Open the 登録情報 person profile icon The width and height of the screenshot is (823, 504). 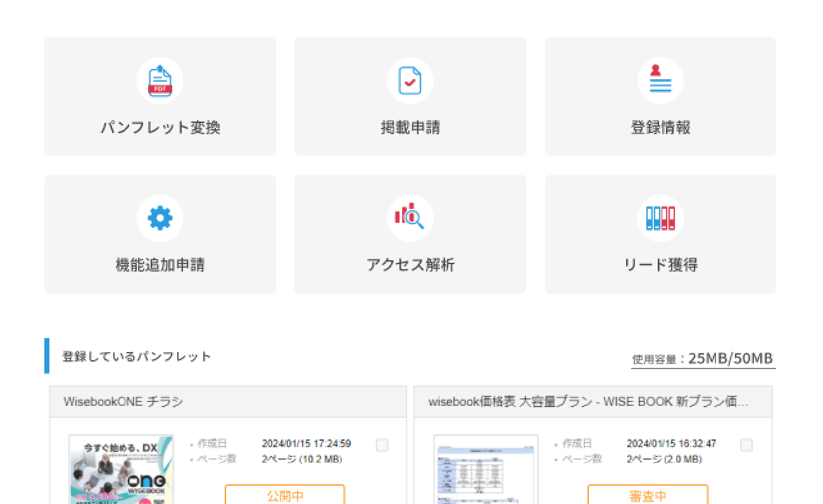(660, 81)
